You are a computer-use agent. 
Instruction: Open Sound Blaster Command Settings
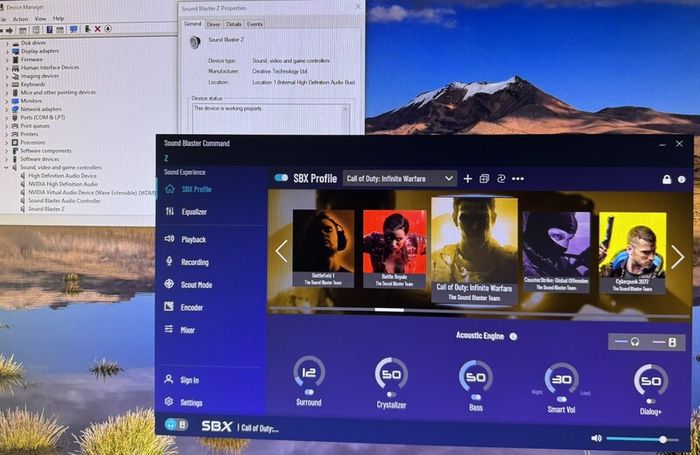point(183,402)
